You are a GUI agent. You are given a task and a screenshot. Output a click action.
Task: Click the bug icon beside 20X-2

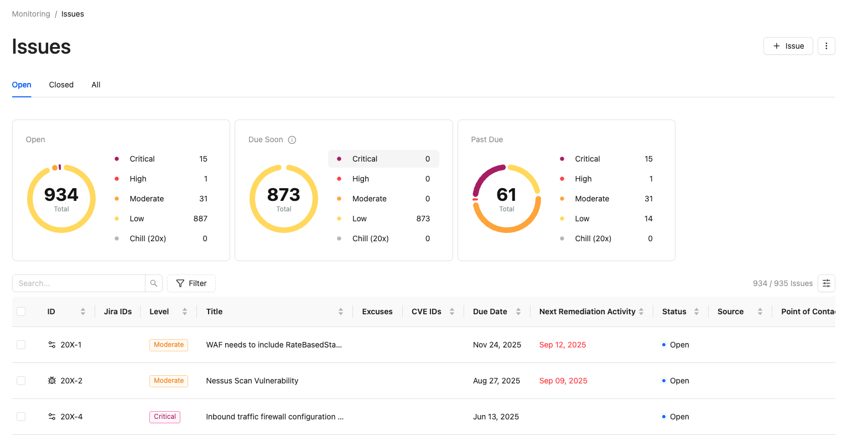[x=52, y=381]
